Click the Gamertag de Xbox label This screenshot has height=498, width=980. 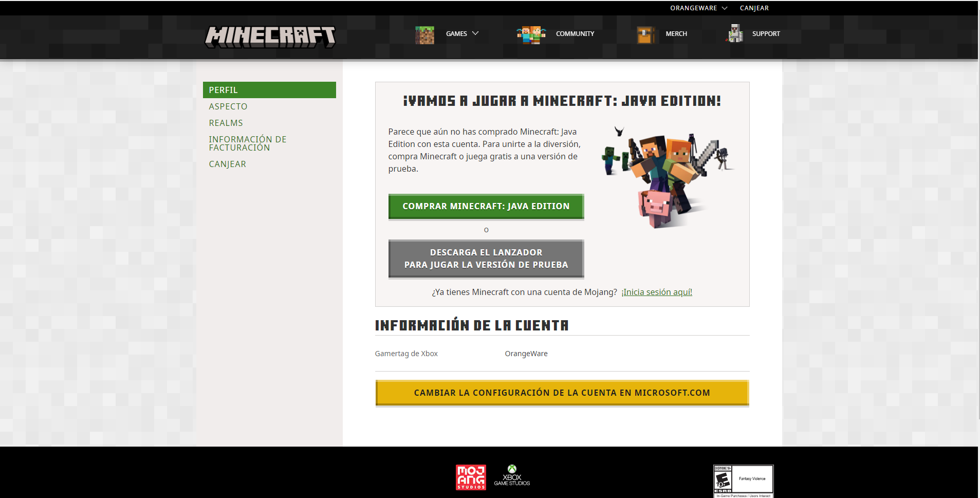(x=406, y=354)
